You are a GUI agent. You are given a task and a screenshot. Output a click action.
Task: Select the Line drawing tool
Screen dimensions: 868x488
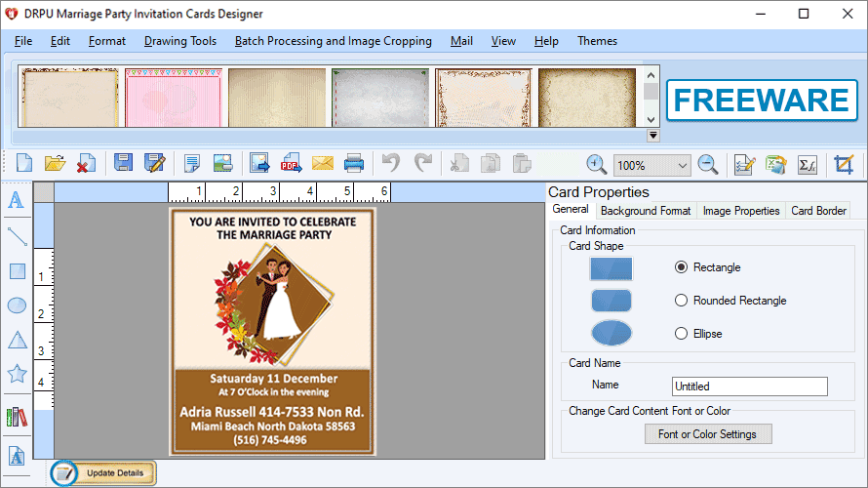pyautogui.click(x=18, y=236)
